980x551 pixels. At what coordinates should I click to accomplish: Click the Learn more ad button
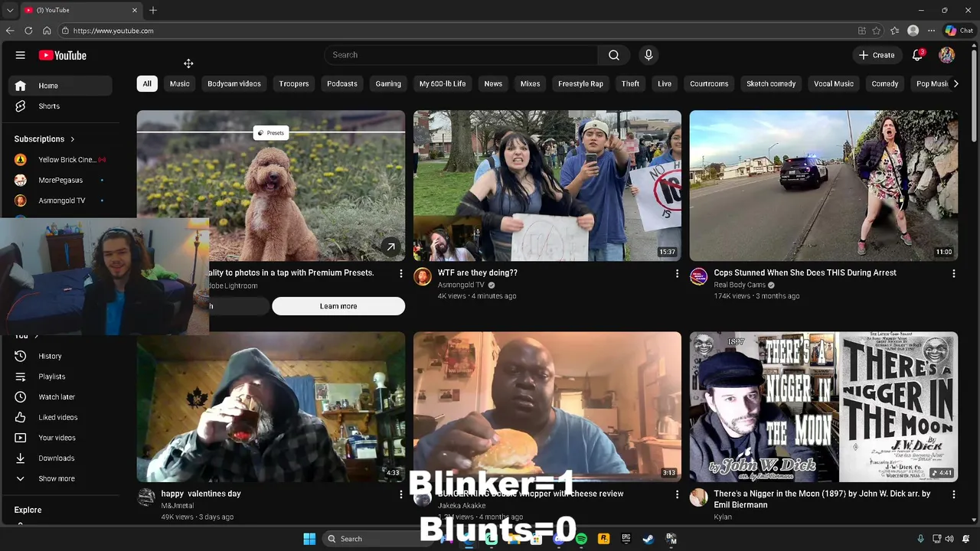(338, 306)
